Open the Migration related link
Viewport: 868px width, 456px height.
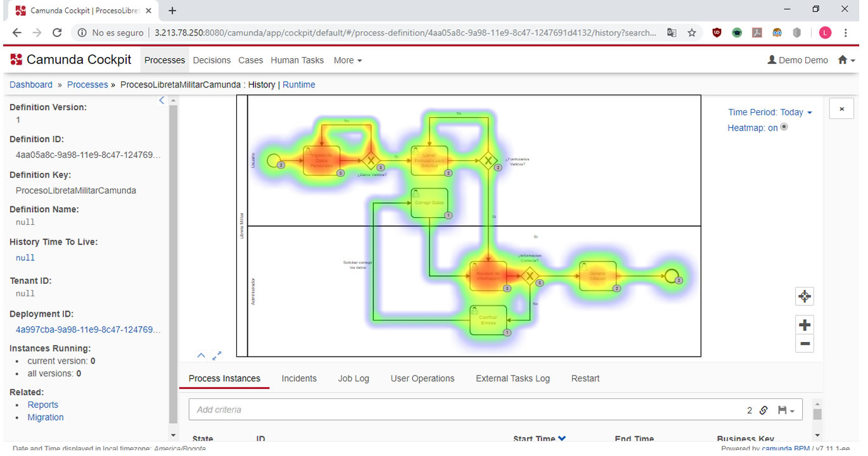point(46,417)
